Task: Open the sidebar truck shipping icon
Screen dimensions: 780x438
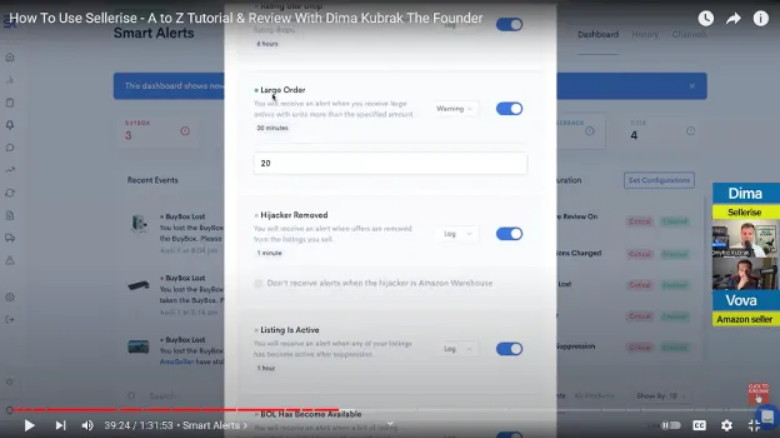Action: click(10, 238)
